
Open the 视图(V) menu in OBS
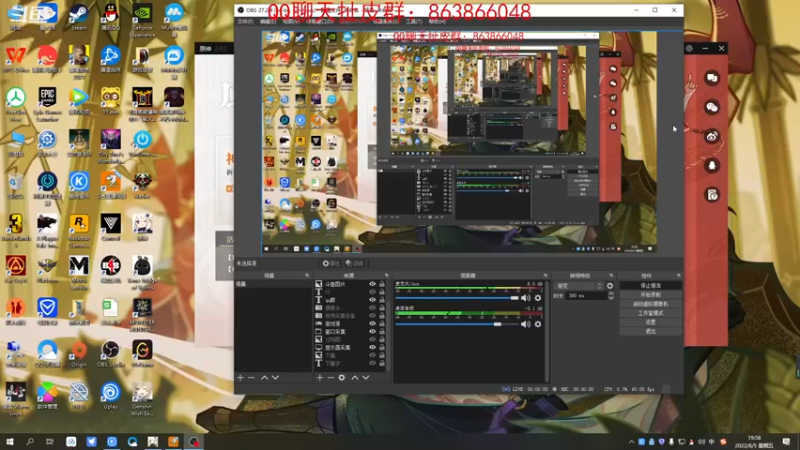[291, 21]
